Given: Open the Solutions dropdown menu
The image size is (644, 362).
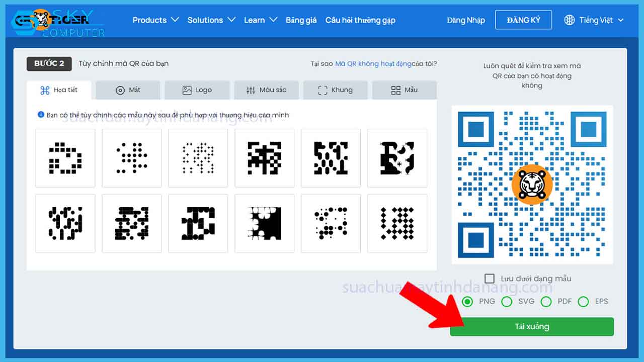Looking at the screenshot, I should pyautogui.click(x=211, y=20).
